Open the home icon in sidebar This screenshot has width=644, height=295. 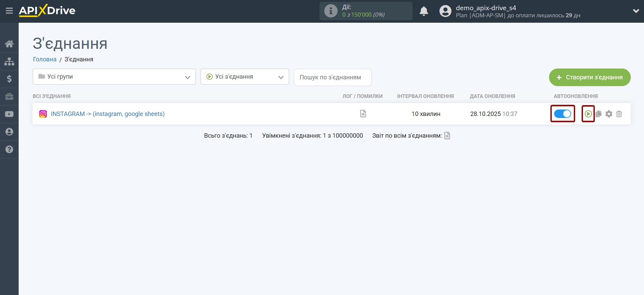pos(9,44)
